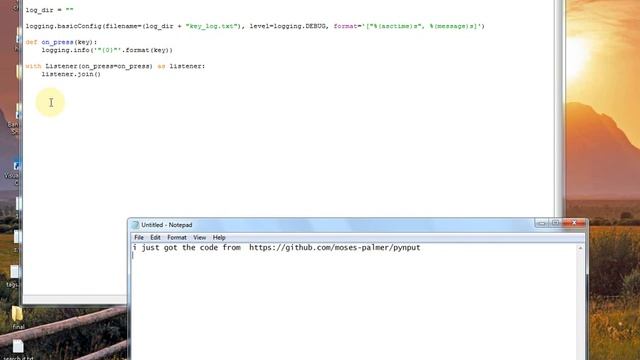The width and height of the screenshot is (640, 360).
Task: Click the empty second line in Notepad
Action: (353, 256)
